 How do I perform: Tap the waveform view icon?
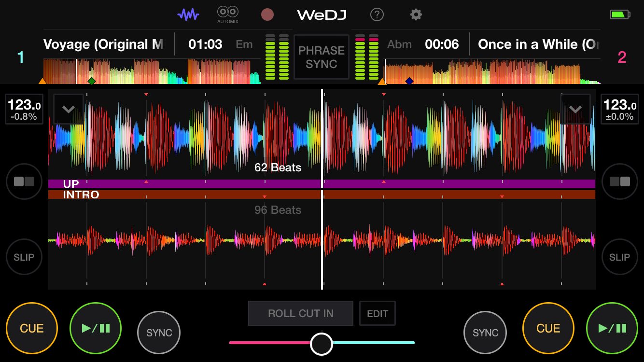[188, 14]
